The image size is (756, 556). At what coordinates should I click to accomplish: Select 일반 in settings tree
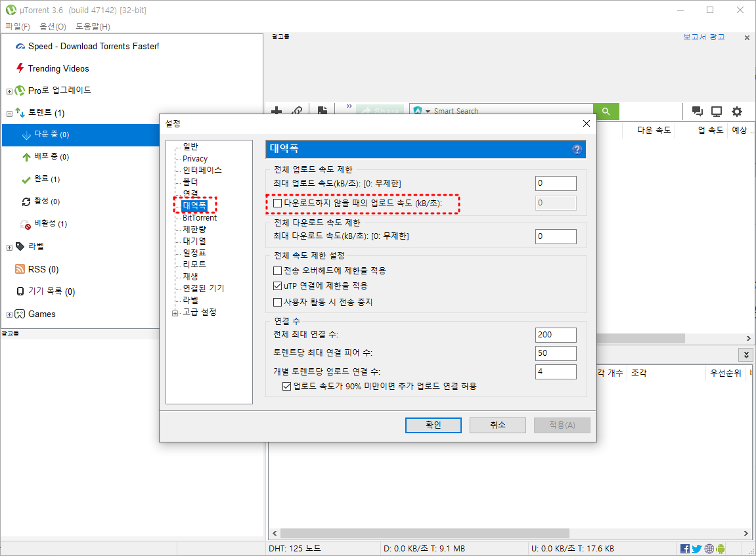190,146
